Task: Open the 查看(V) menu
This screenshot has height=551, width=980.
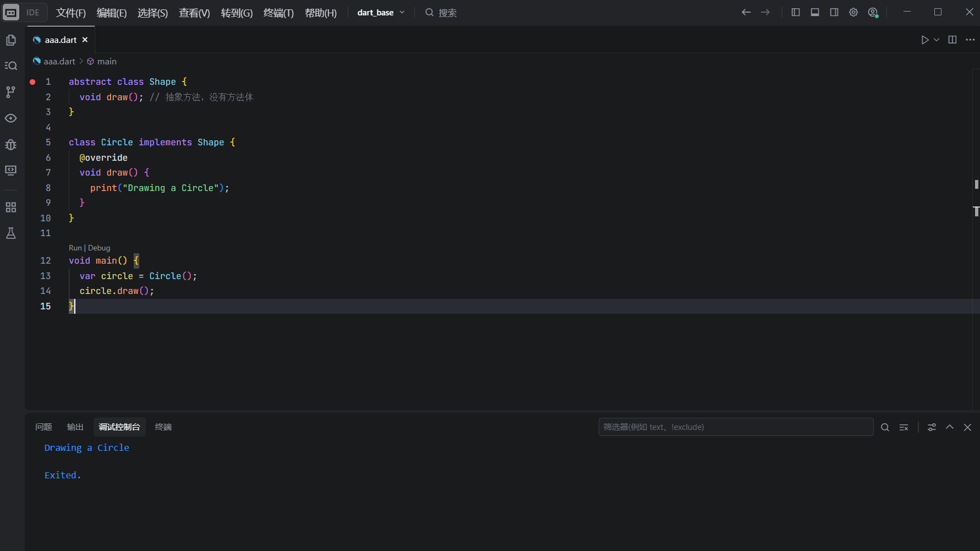Action: click(194, 13)
